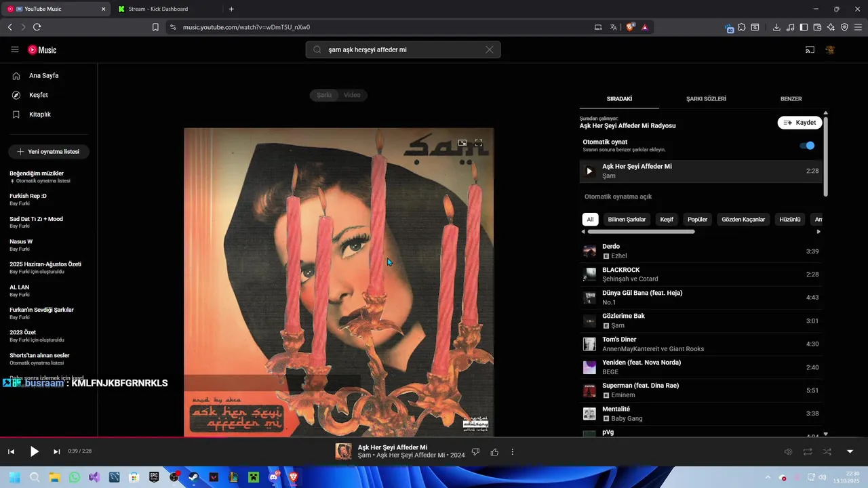Select Mentalité by Baby Gang
868x488 pixels.
click(x=701, y=413)
